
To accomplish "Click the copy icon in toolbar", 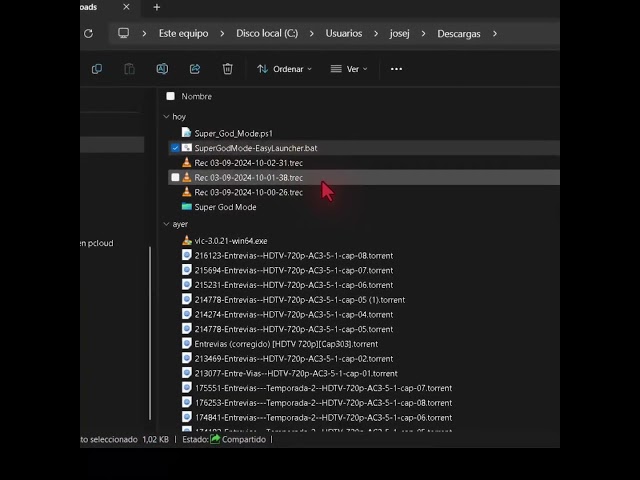I will [97, 69].
